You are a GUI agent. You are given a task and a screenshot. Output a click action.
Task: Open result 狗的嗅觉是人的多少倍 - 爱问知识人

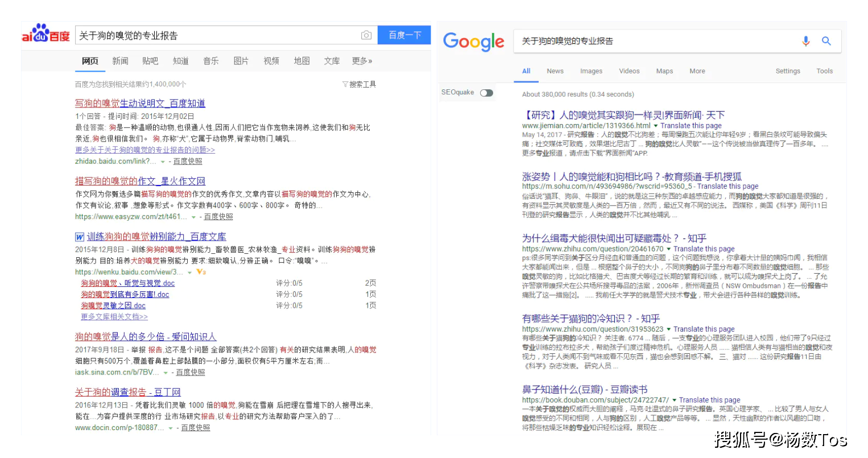click(x=146, y=337)
